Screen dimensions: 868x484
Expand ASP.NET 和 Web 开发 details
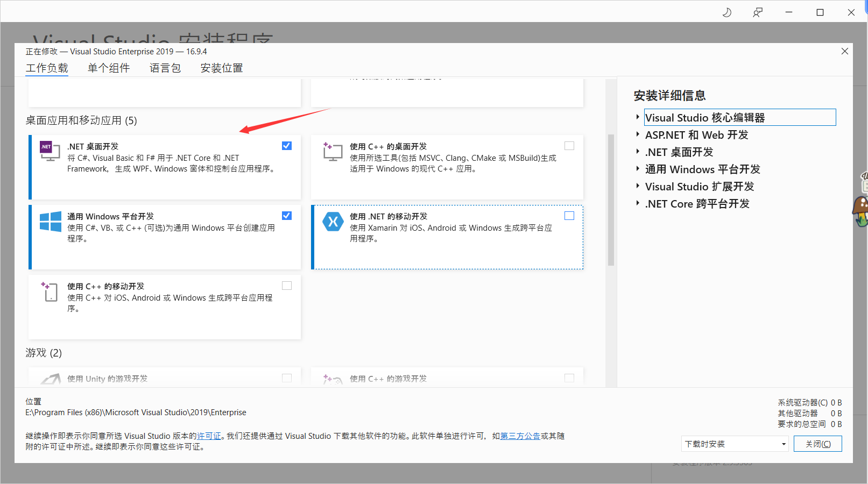click(x=638, y=134)
